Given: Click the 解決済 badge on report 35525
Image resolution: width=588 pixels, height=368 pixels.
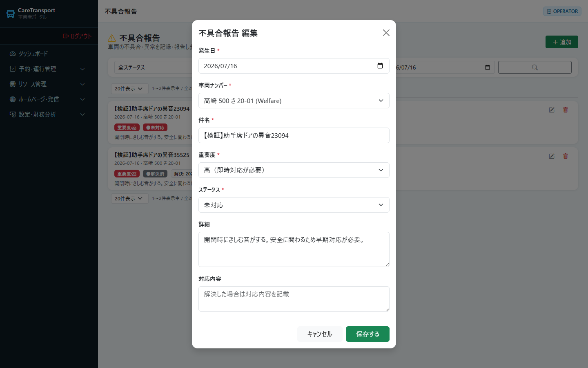Looking at the screenshot, I should [155, 174].
